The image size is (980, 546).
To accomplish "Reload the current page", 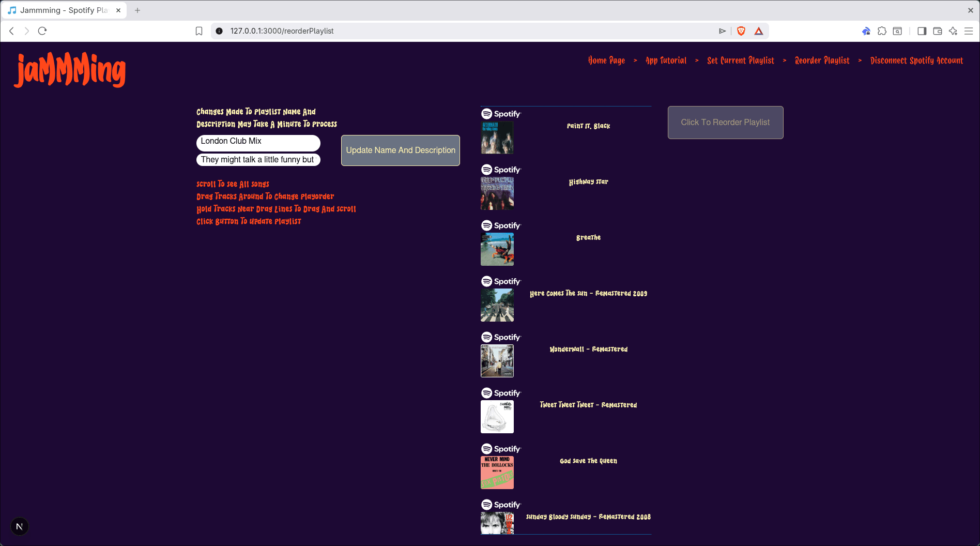I will (x=42, y=31).
